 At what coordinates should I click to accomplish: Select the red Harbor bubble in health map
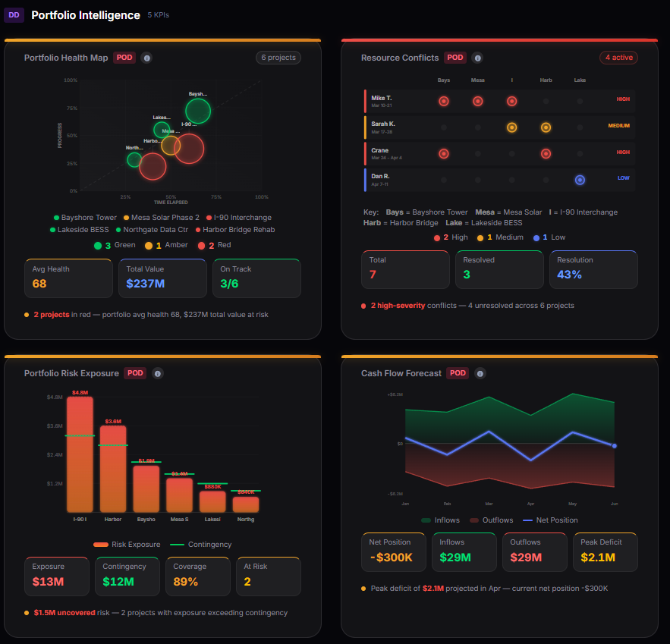coord(153,167)
